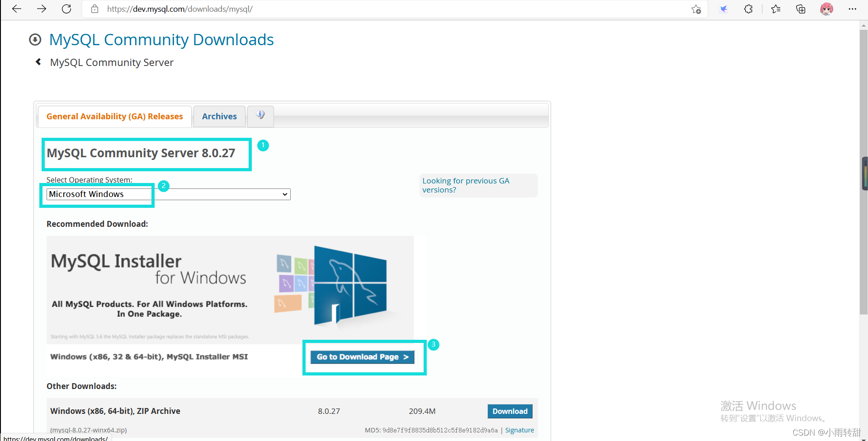
Task: Click MySQL Community Downloads heading link
Action: point(161,40)
